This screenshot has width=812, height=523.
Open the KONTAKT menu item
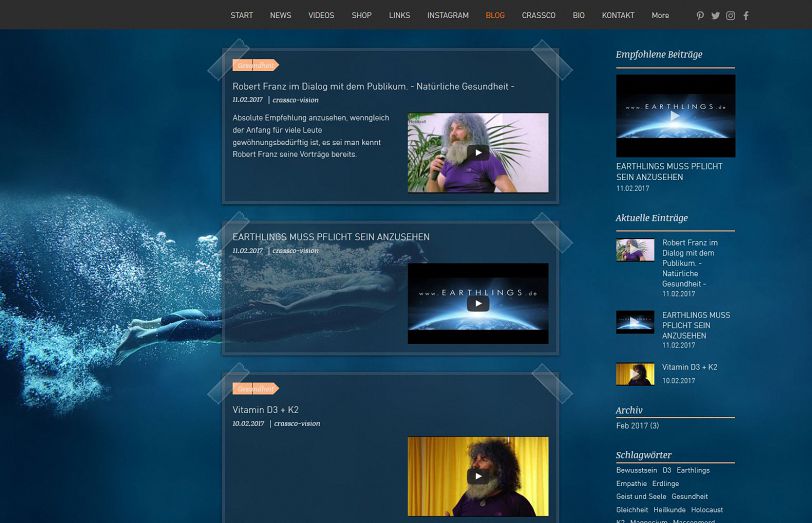coord(618,16)
